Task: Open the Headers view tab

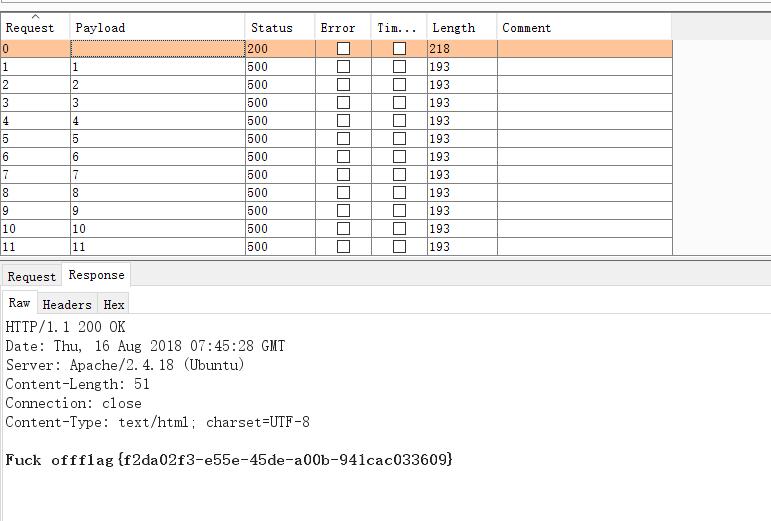Action: point(67,304)
